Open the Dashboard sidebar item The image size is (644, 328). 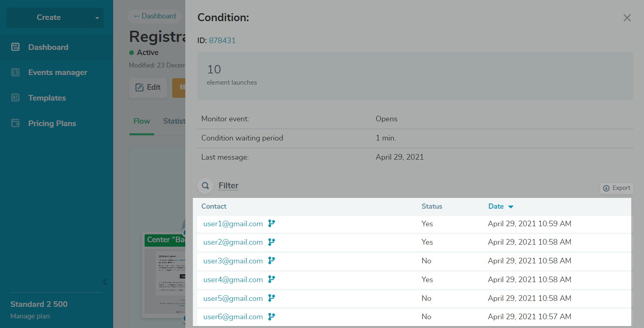(48, 47)
